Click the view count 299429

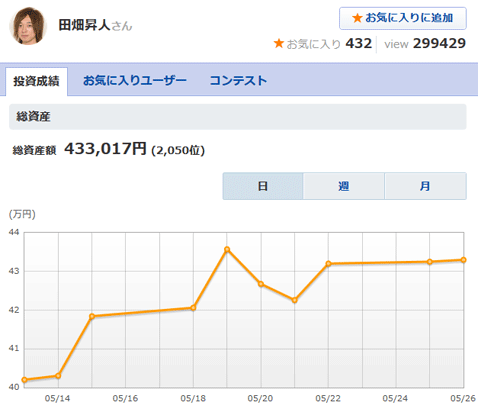click(x=439, y=43)
